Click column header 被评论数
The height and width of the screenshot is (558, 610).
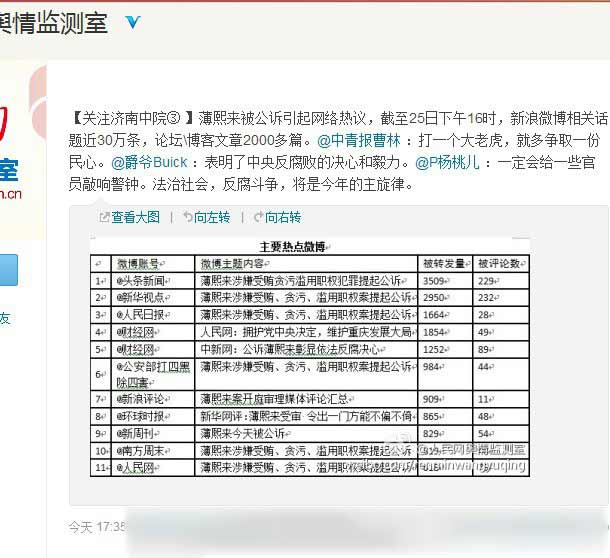pos(499,264)
